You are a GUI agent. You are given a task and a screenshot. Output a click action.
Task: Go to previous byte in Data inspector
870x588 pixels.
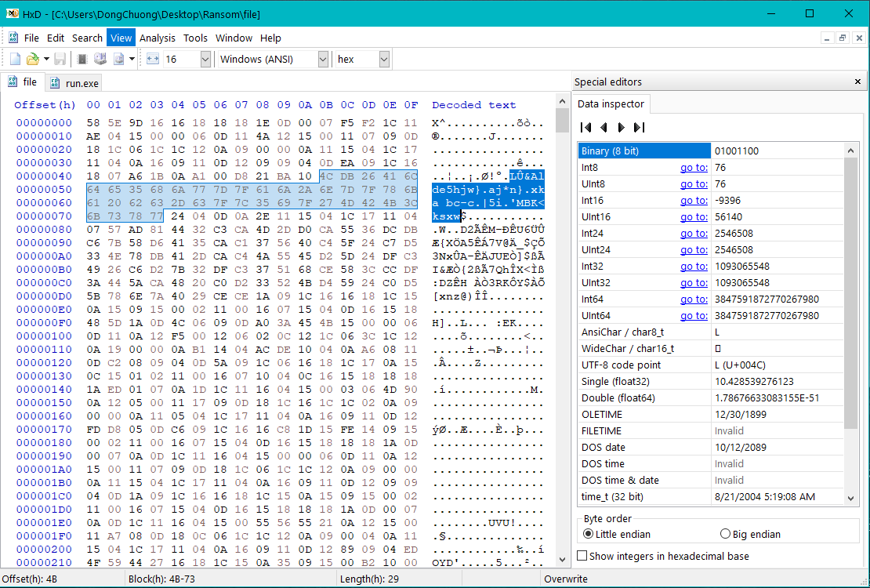point(604,127)
